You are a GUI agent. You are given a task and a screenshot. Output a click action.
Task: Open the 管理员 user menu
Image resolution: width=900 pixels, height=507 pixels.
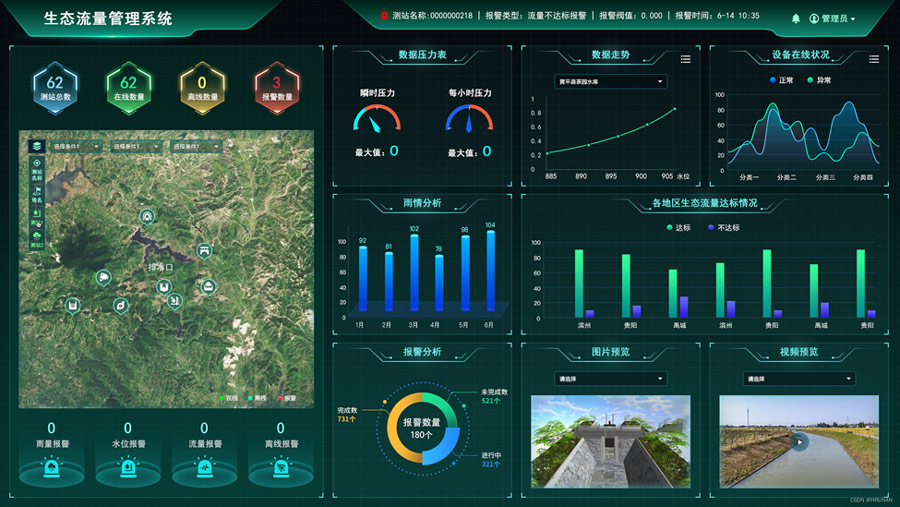[x=832, y=18]
